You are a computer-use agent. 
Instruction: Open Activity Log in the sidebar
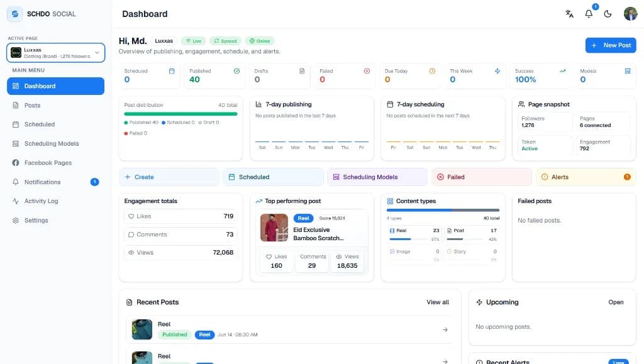click(x=55, y=201)
